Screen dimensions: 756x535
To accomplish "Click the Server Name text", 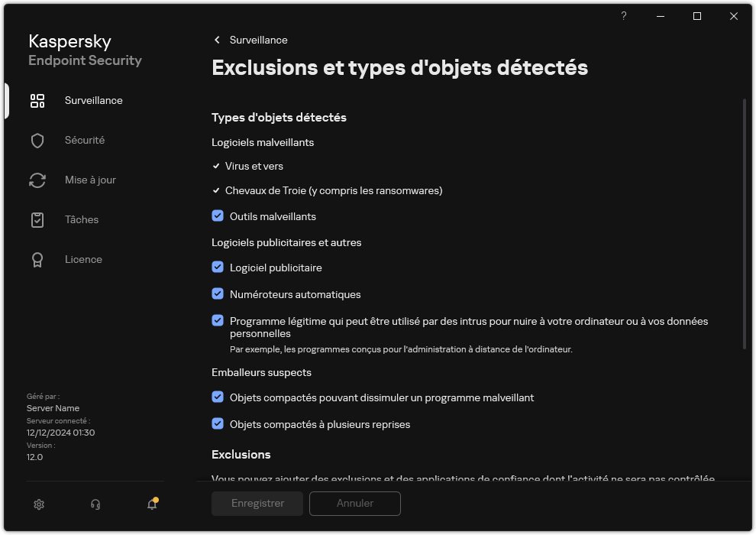I will (x=53, y=408).
